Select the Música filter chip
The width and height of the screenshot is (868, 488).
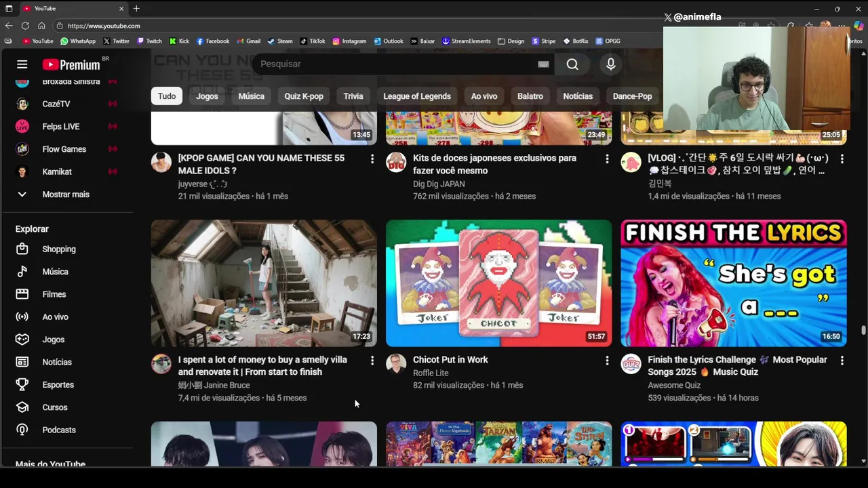(251, 96)
